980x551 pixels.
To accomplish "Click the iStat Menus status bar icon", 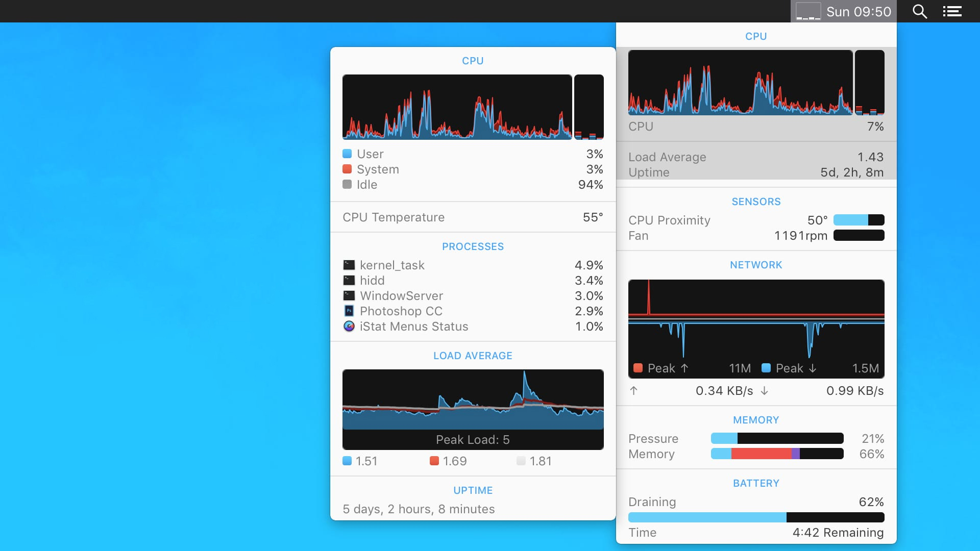I will tap(807, 11).
